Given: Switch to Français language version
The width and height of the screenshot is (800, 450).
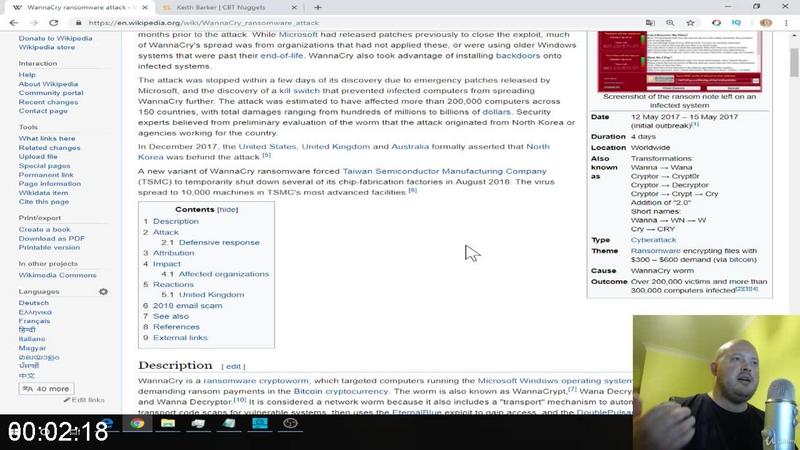Looking at the screenshot, I should (x=34, y=321).
